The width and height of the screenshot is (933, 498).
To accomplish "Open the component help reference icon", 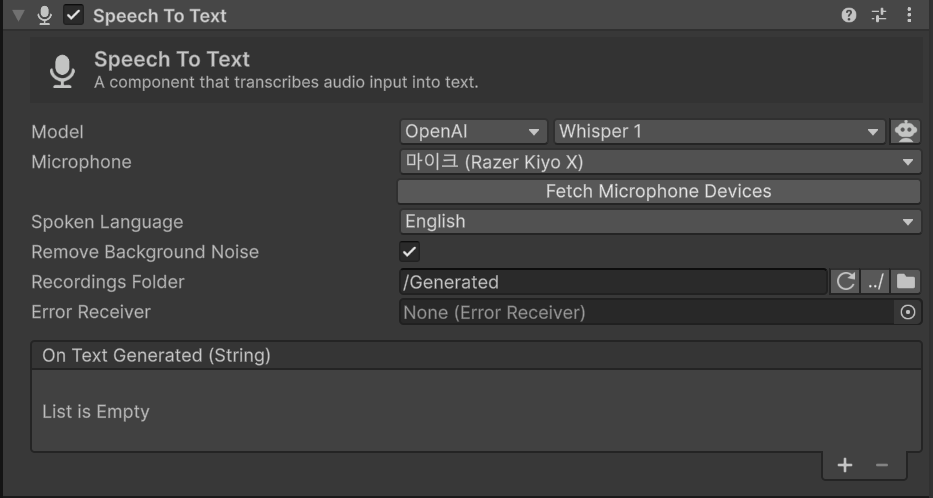I will (x=849, y=15).
